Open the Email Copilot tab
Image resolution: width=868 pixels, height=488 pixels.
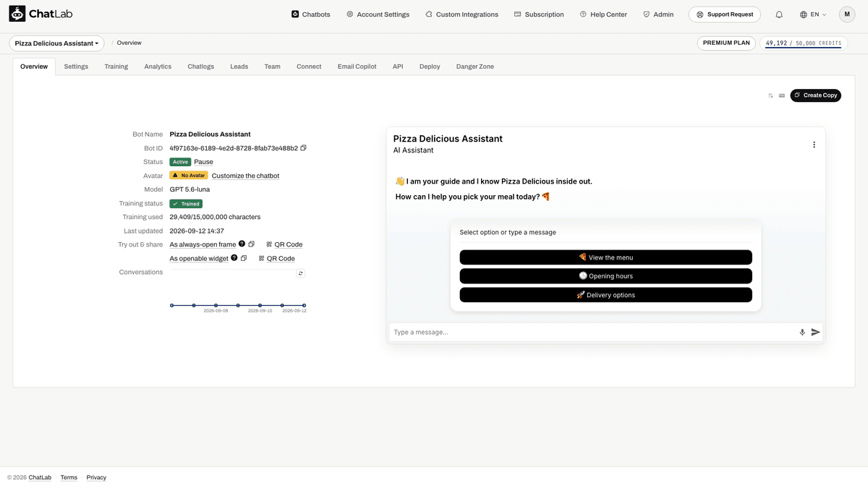coord(357,67)
